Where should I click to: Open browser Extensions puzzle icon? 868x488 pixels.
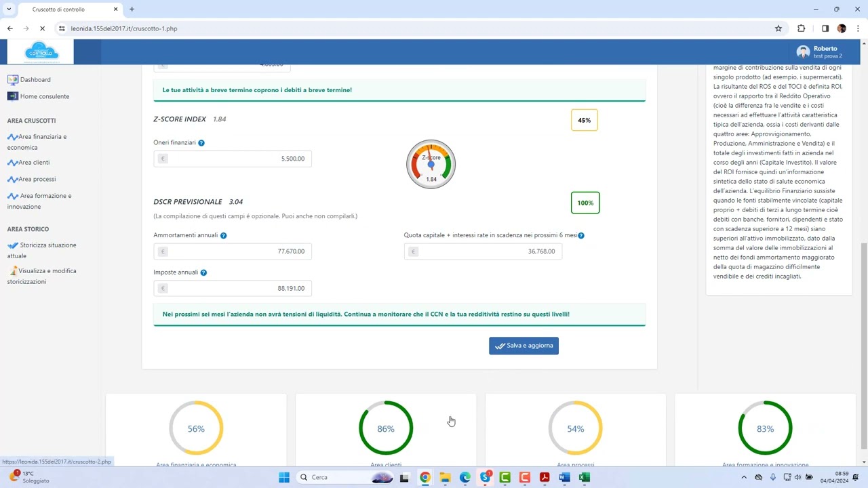(801, 28)
